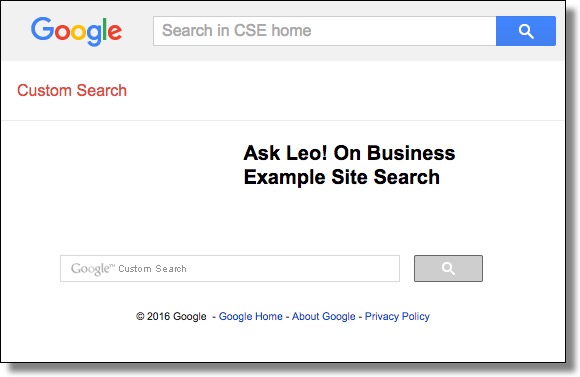Click the gray header bar beside the Google logo
This screenshot has width=580, height=377.
[137, 31]
